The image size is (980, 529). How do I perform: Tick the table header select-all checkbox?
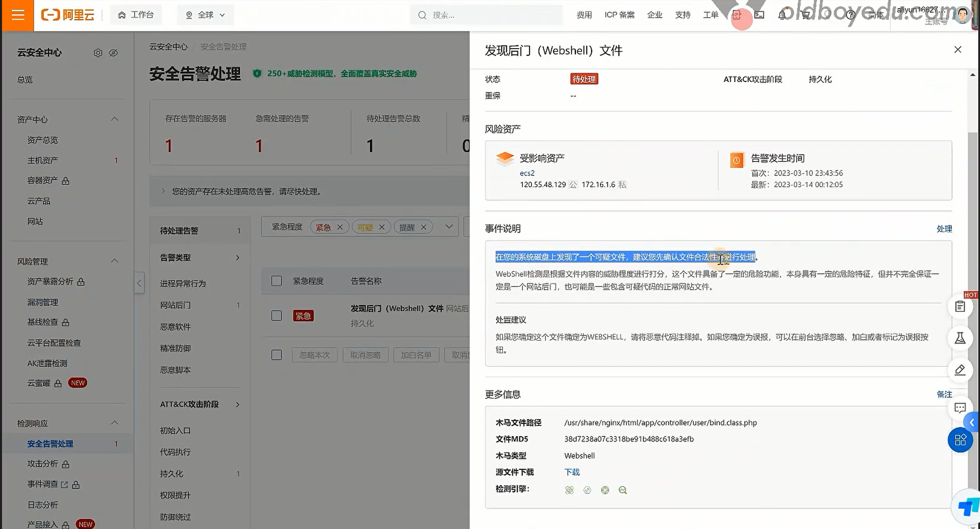point(276,281)
